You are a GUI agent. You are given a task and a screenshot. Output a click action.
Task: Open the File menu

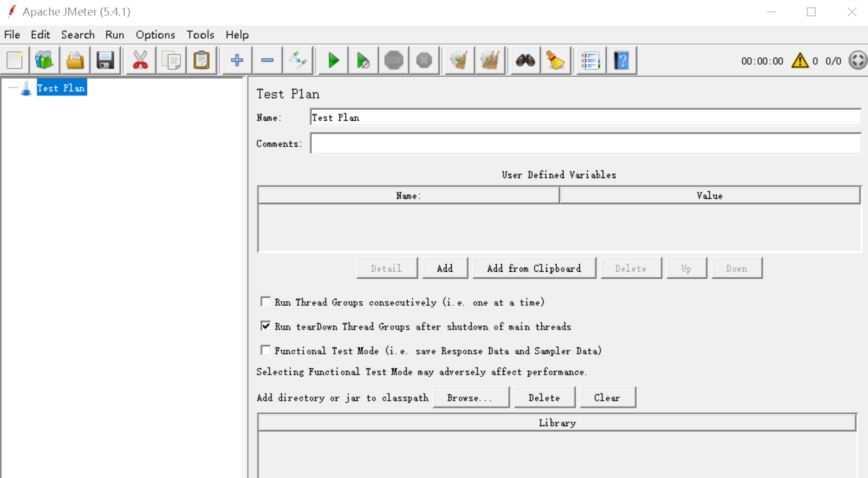click(12, 35)
